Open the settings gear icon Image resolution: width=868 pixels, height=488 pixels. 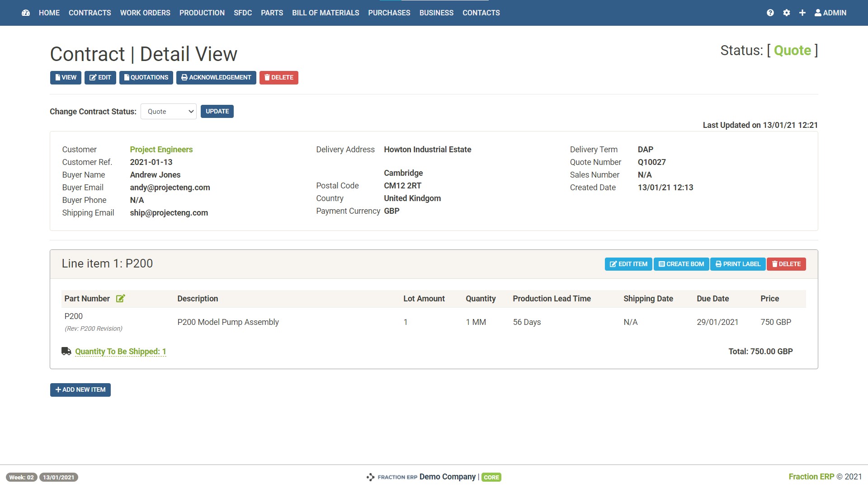click(787, 13)
